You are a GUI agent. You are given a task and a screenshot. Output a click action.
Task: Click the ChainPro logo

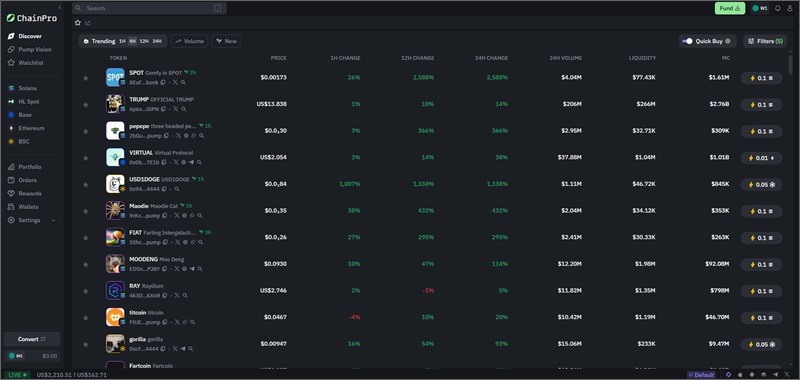pyautogui.click(x=32, y=18)
